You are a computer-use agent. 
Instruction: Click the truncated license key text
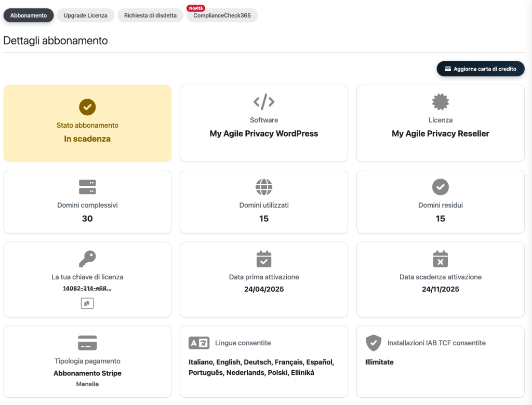point(87,288)
